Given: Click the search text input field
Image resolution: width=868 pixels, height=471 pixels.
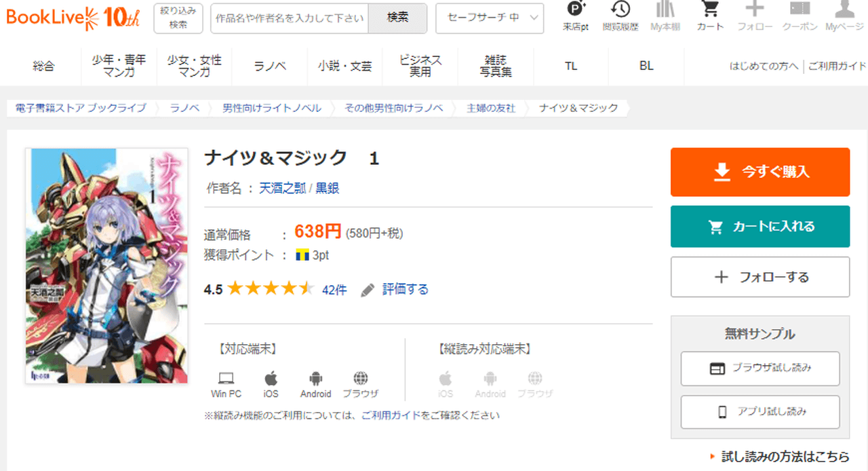Looking at the screenshot, I should (x=290, y=18).
